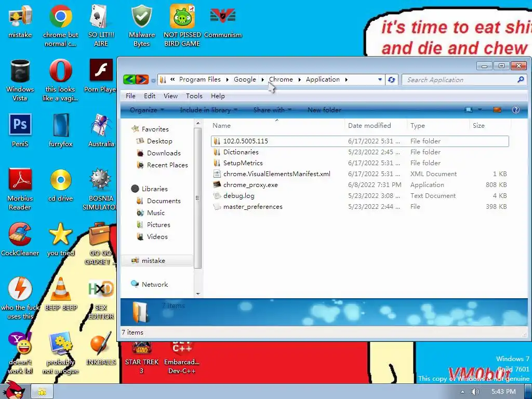Open the INKBALLS desktop icon

tap(101, 349)
